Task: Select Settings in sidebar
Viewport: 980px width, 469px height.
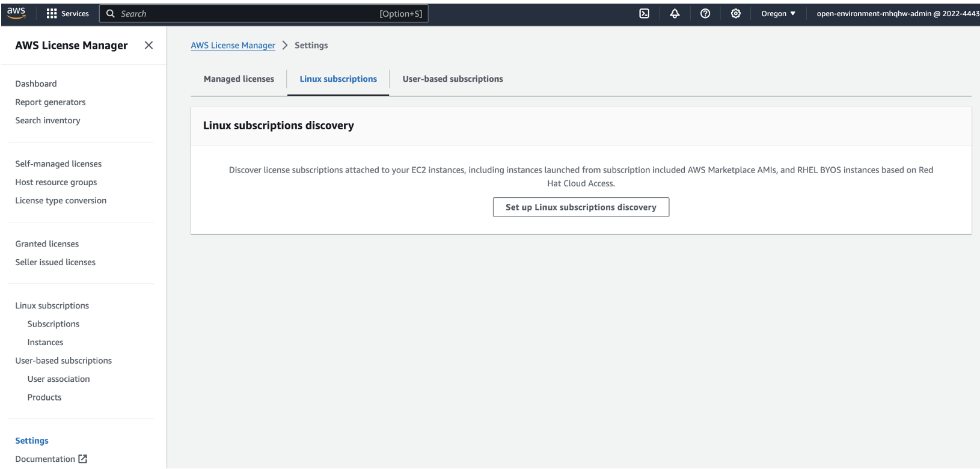Action: tap(32, 441)
